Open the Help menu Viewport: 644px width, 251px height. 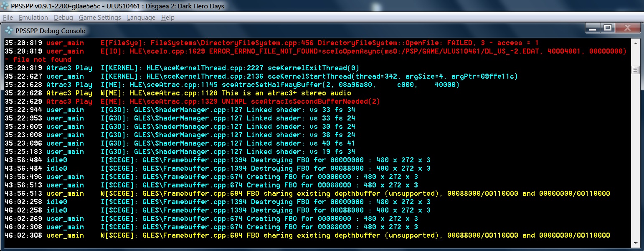167,18
